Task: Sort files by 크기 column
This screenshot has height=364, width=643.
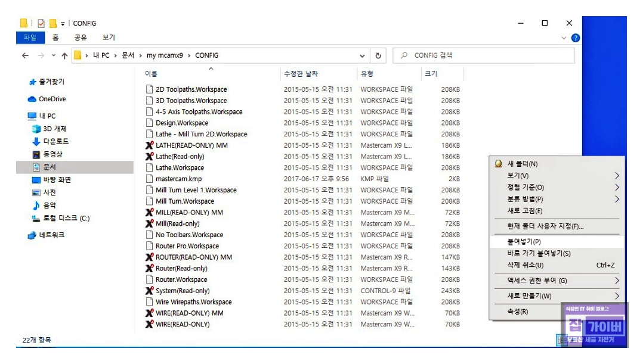Action: (x=431, y=74)
